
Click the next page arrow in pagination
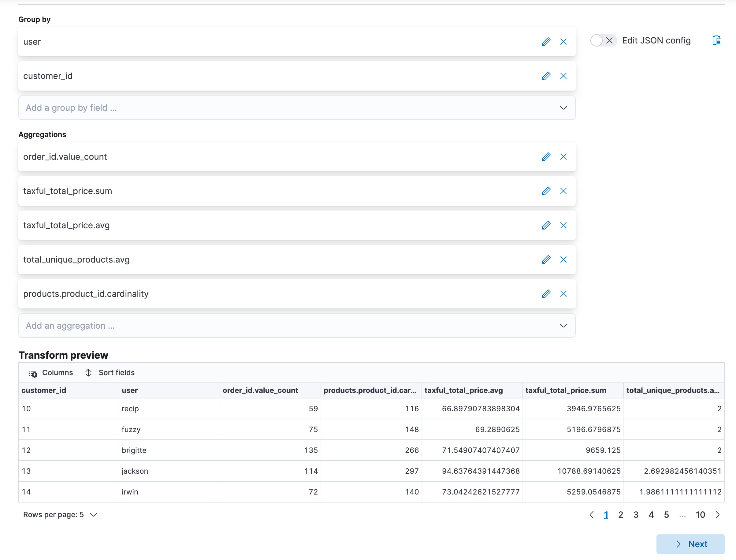pyautogui.click(x=718, y=514)
